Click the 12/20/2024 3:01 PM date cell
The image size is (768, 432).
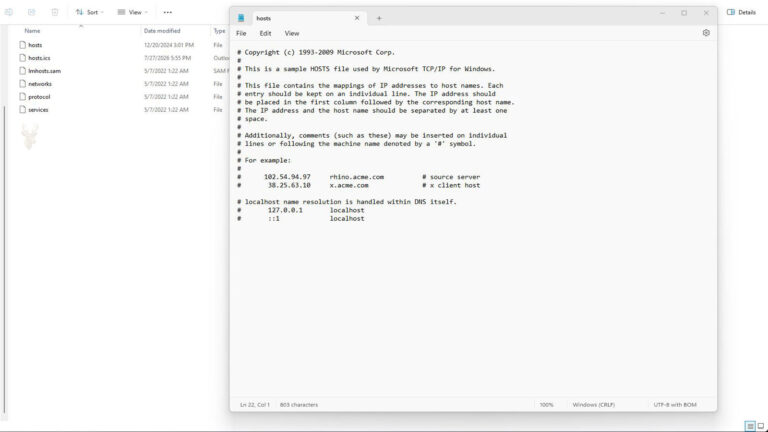(x=169, y=45)
